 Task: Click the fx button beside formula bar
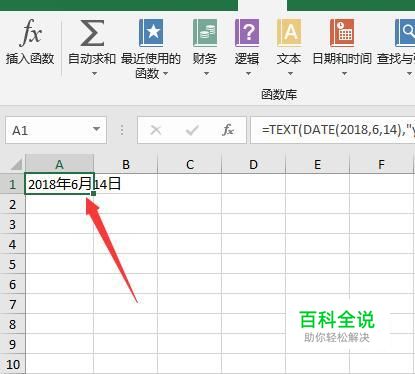click(x=228, y=130)
